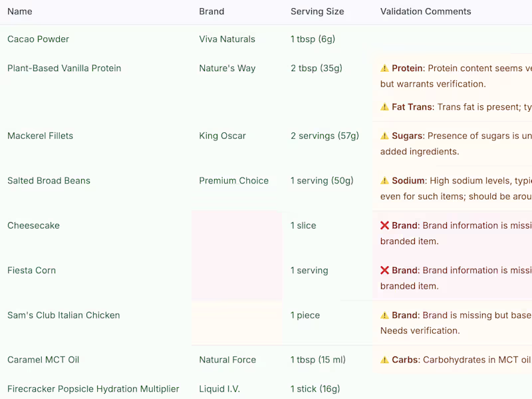Select the empty Brand cell for Cheesecake
Screen dimensions: 532x399
point(237,233)
